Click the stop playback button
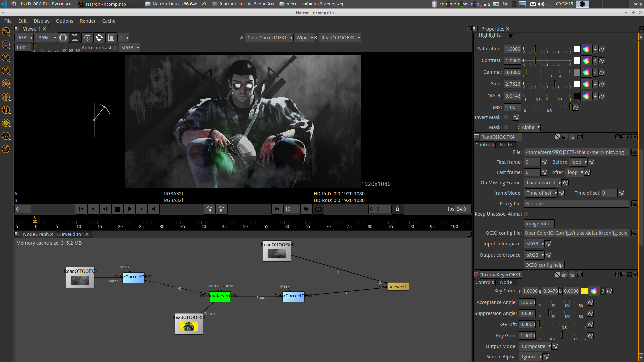Viewport: 644px width, 362px height. tap(117, 209)
